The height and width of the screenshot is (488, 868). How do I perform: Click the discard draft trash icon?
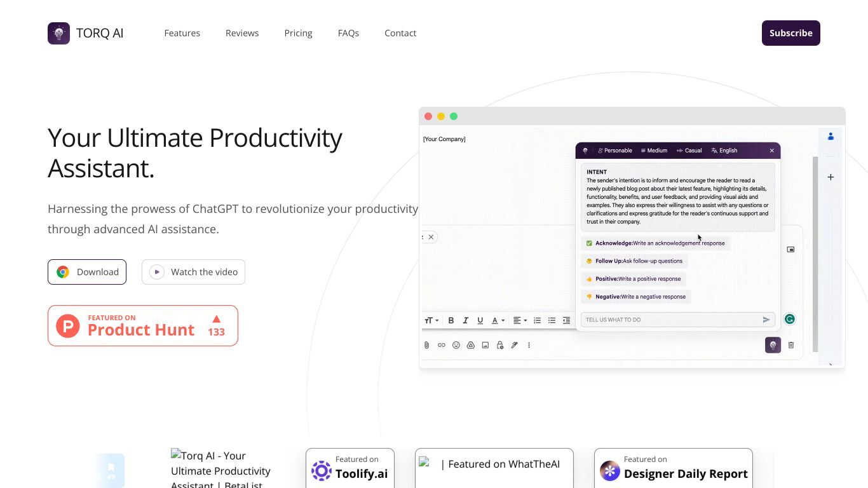(x=791, y=345)
